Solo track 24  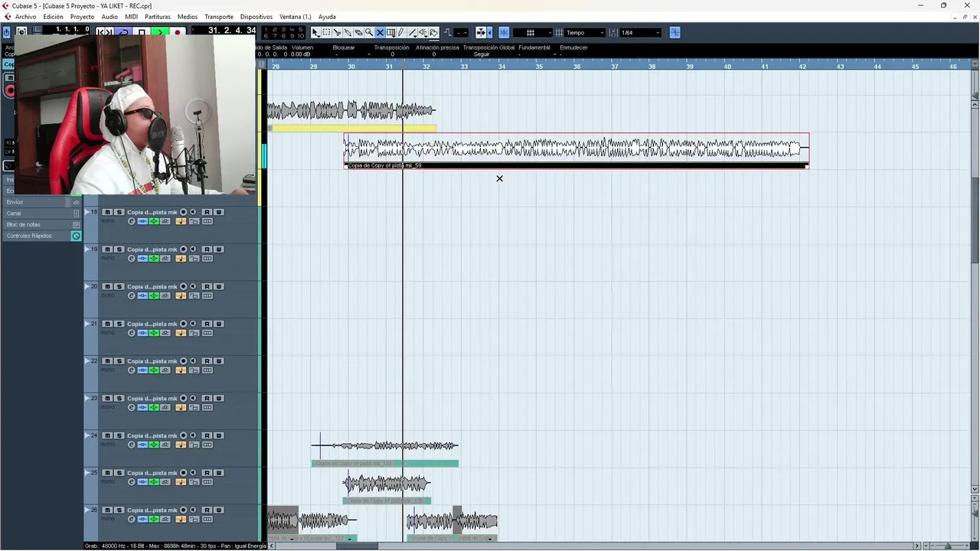pos(119,435)
